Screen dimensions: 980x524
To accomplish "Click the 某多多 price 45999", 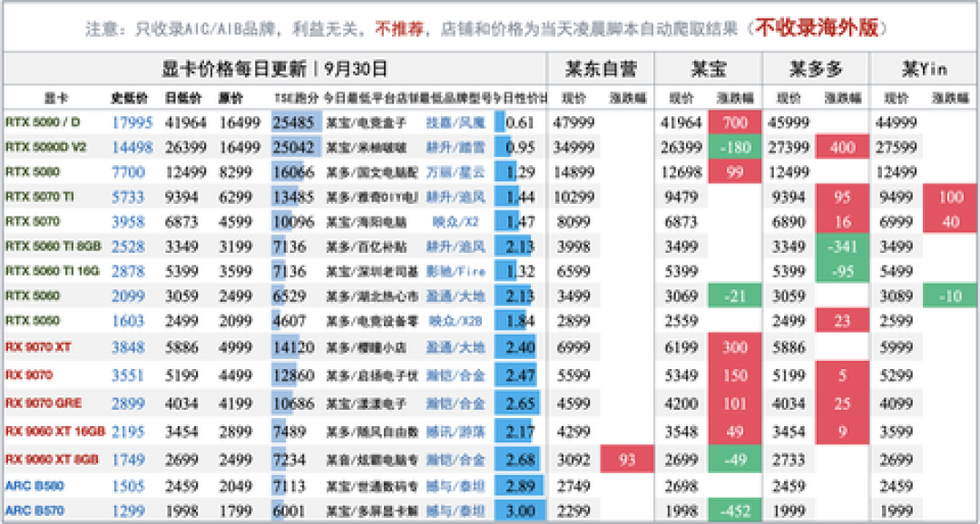I will coord(788,123).
